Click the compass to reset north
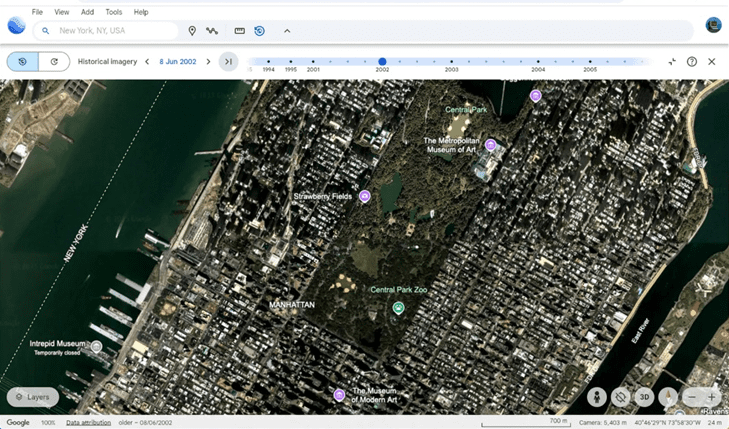Screen dimensions: 729x429 668,397
